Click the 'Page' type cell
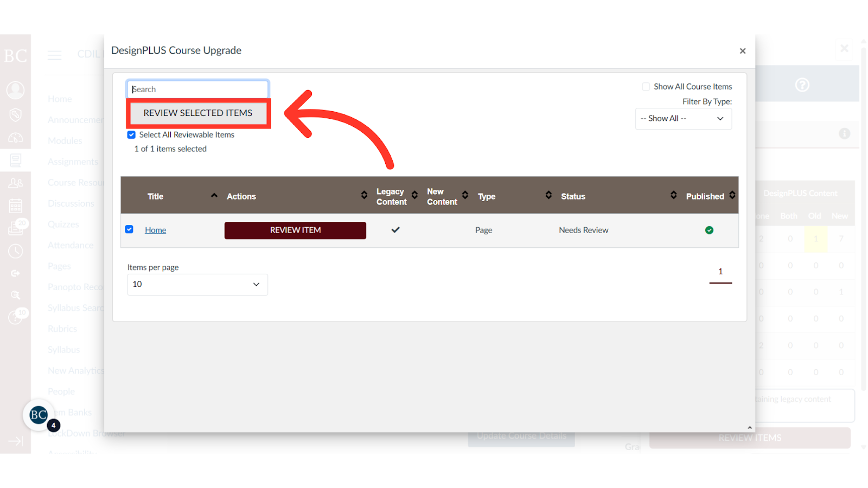The image size is (868, 488). pos(484,230)
